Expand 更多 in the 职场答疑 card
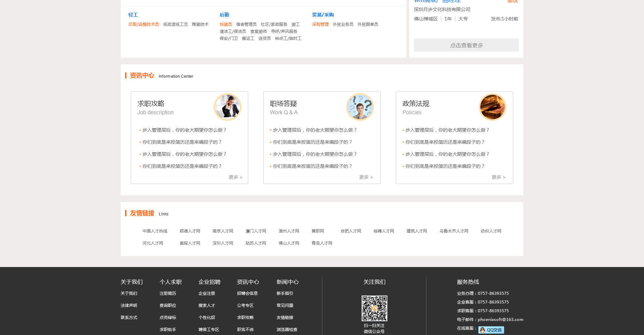This screenshot has width=644, height=335. coord(366,177)
